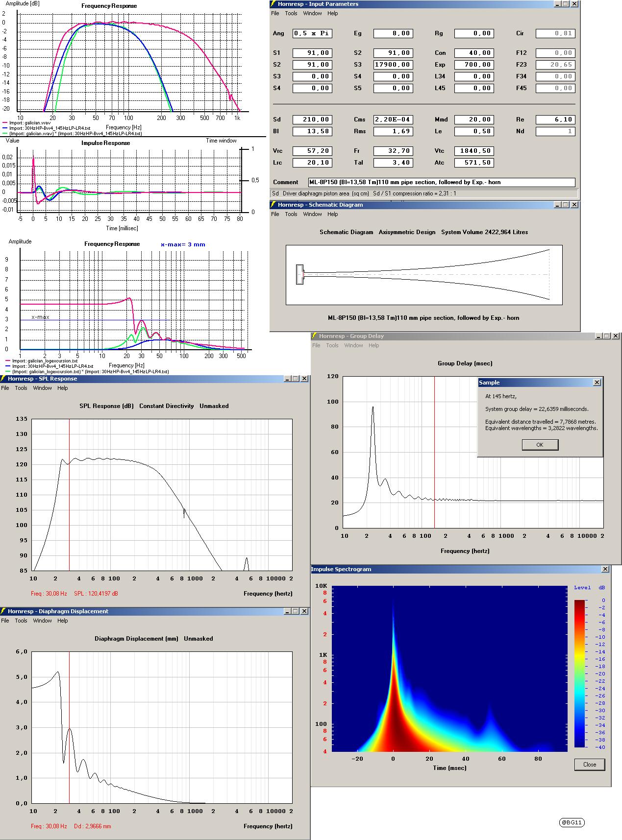Open Window menu in SPL Response window

coord(42,388)
